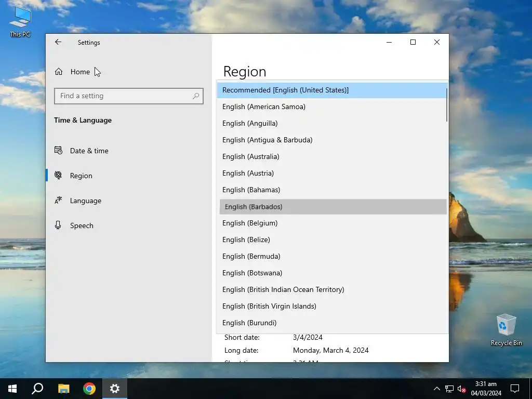This screenshot has height=399, width=532.
Task: Close the Settings window
Action: 437,42
